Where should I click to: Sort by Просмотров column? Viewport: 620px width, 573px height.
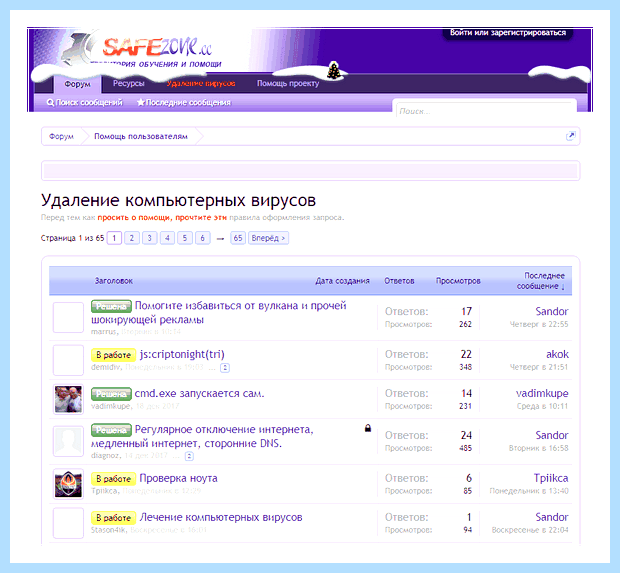(458, 281)
